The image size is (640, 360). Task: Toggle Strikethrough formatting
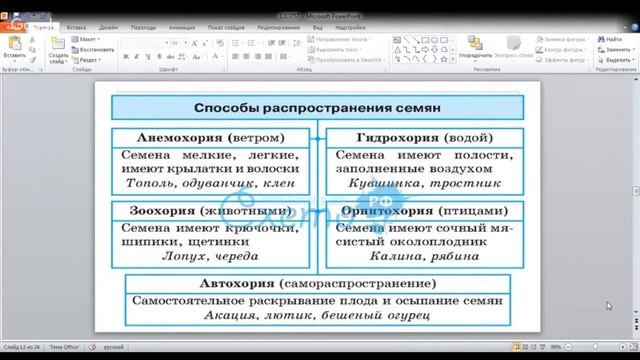[171, 57]
